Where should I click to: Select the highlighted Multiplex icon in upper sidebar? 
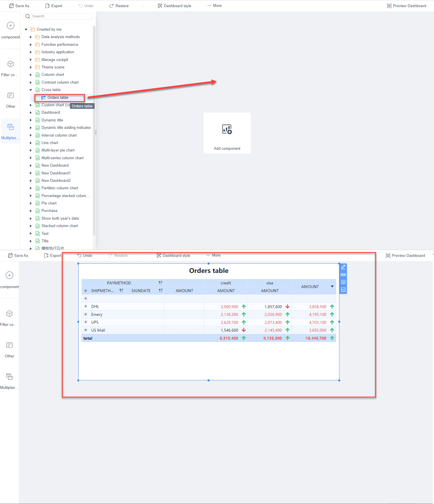(x=11, y=127)
